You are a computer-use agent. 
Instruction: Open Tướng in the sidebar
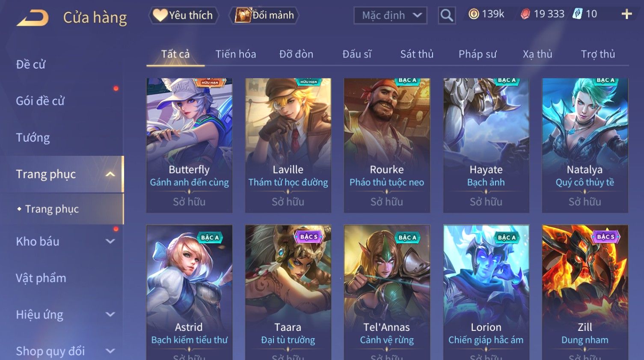click(33, 138)
